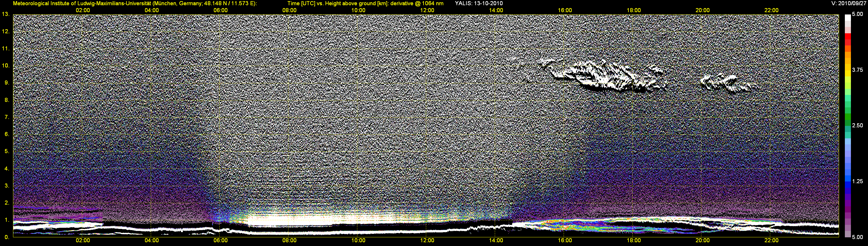This screenshot has height=246, width=868.
Task: Click the 'YALIS: 13-10-2010' label
Action: (x=479, y=3)
